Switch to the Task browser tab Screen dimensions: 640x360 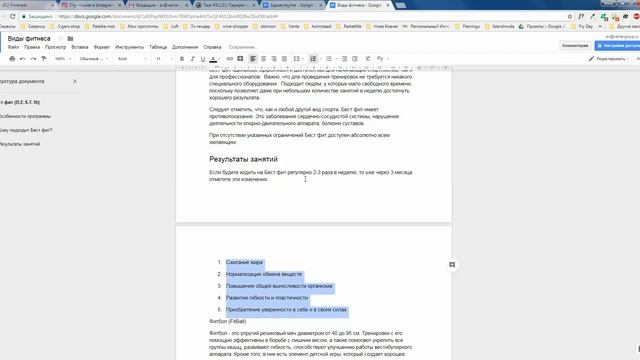point(224,5)
